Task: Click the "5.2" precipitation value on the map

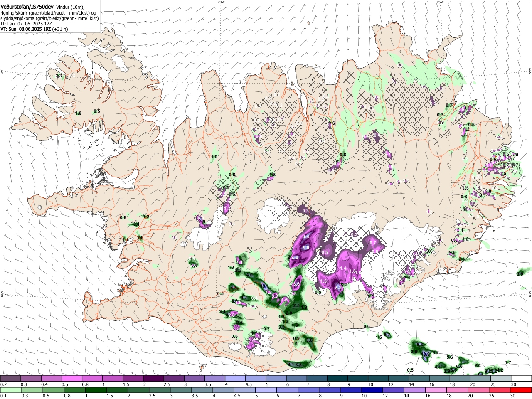Action: point(338,288)
